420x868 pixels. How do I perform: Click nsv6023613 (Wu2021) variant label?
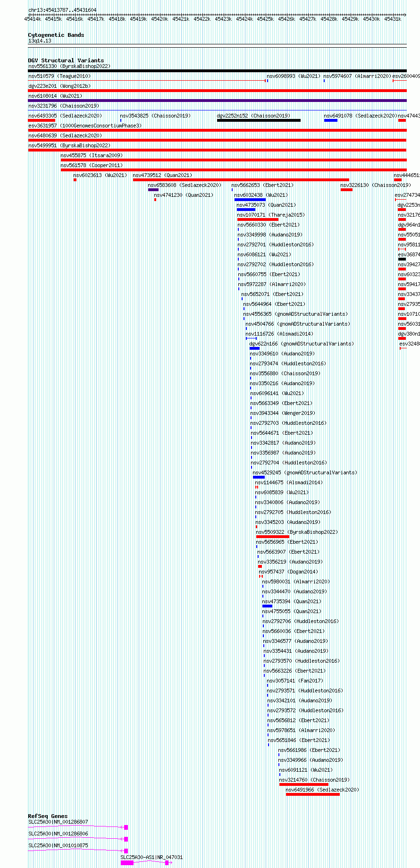click(x=100, y=175)
